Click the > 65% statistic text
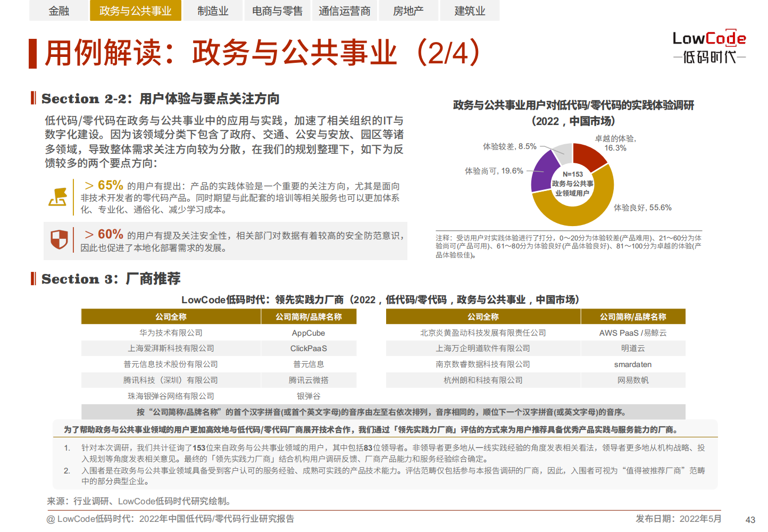Viewport: 768px width, 532px height. click(104, 185)
